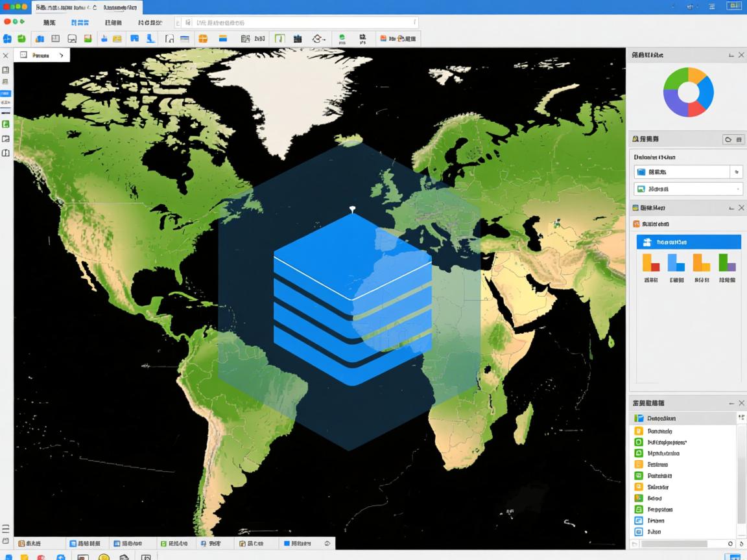The height and width of the screenshot is (560, 747).
Task: Click the search field in the top address bar
Action: coord(292,21)
